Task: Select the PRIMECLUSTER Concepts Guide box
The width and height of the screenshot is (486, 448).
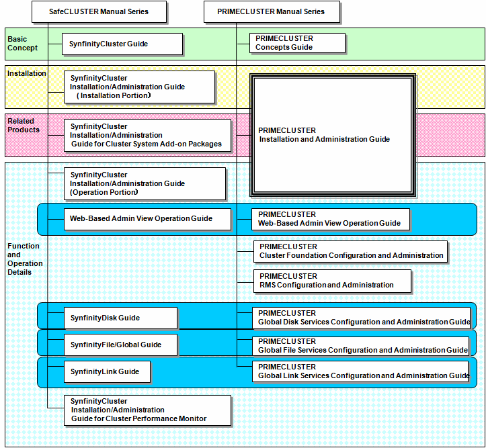Action: pyautogui.click(x=297, y=43)
